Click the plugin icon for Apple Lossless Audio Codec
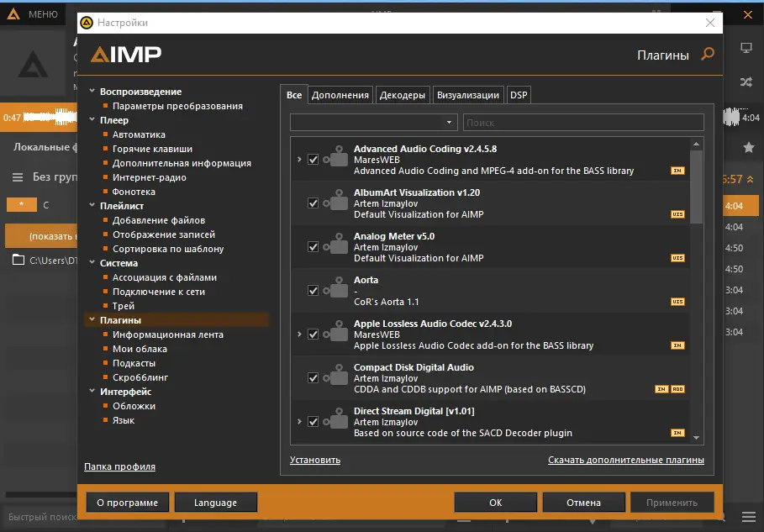764x532 pixels. (335, 331)
